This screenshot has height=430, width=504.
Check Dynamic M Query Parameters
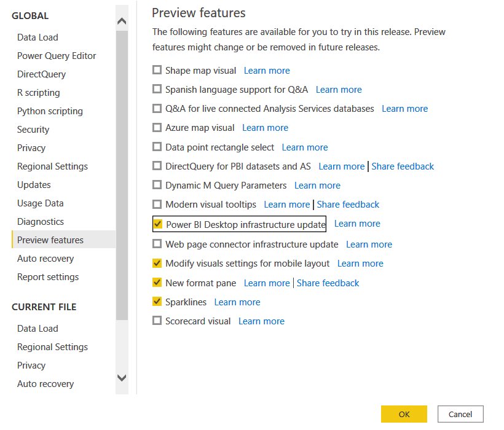(157, 185)
